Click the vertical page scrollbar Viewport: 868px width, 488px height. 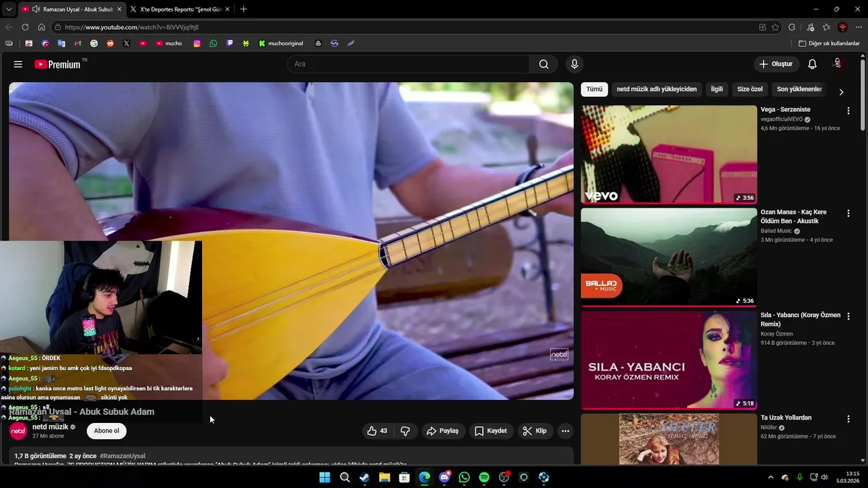pyautogui.click(x=863, y=95)
